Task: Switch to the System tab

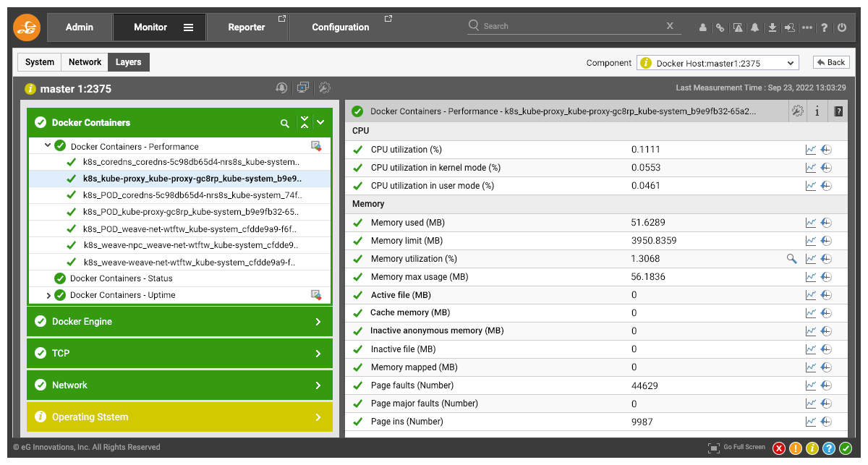Action: pyautogui.click(x=40, y=62)
